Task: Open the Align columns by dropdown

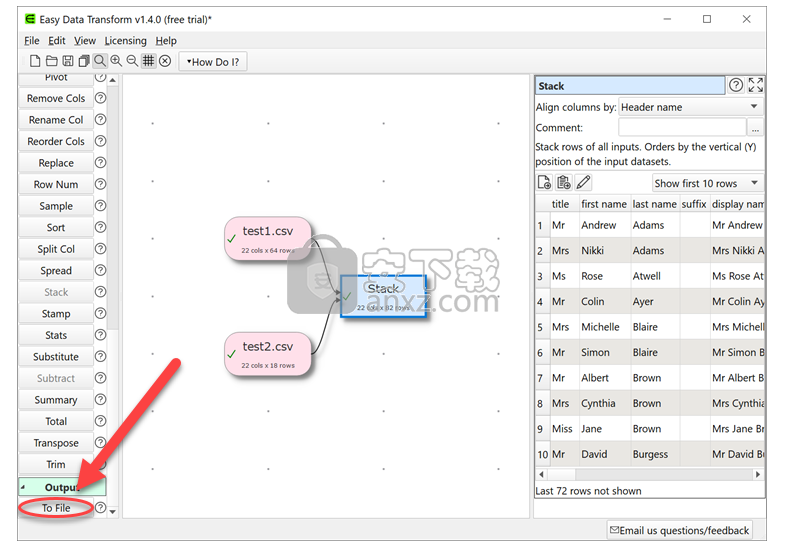Action: tap(690, 107)
